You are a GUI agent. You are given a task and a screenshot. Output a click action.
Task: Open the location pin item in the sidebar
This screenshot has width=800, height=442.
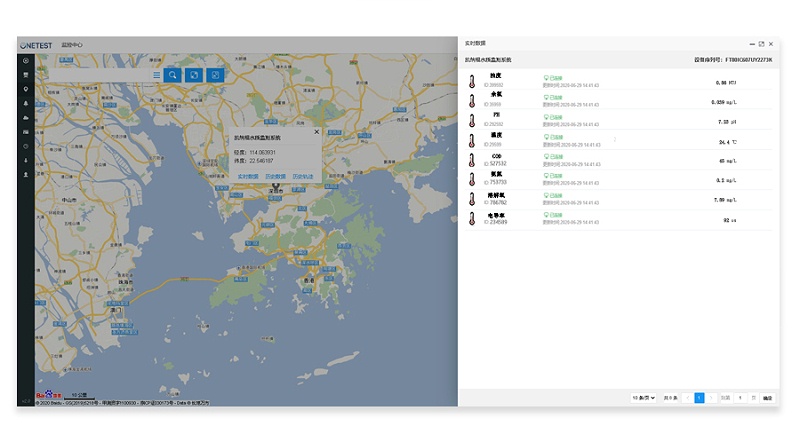[26, 89]
